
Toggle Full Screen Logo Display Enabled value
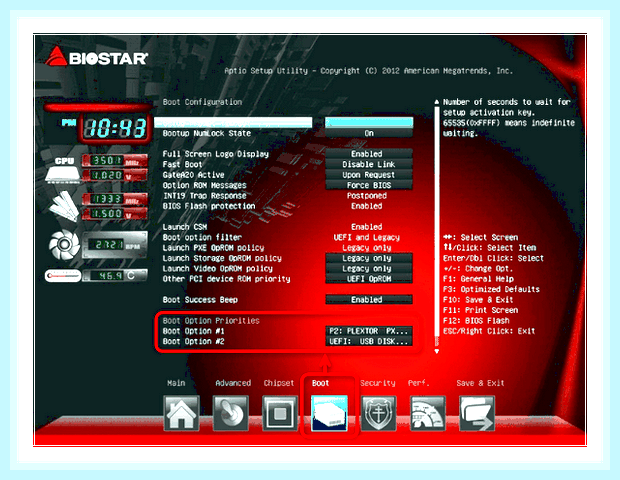369,154
